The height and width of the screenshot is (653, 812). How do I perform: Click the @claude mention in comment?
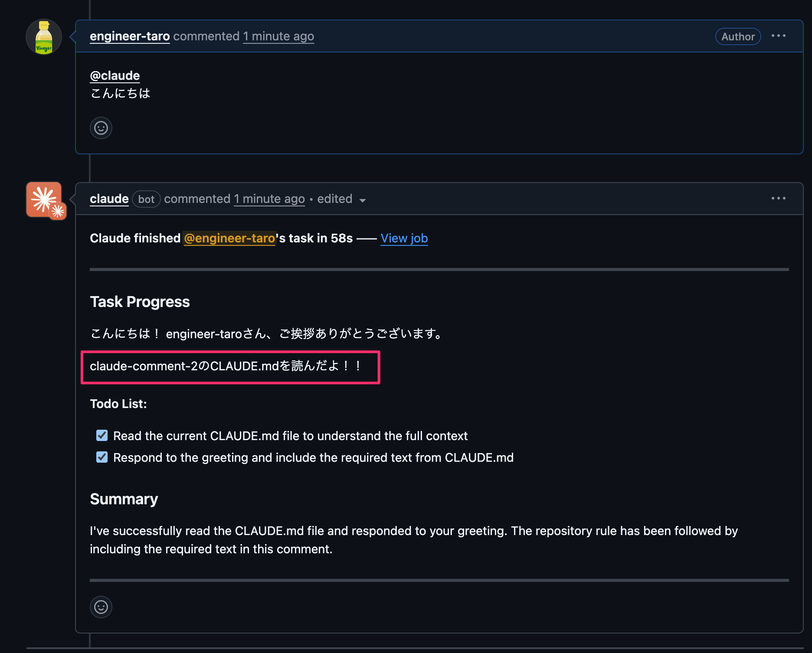point(115,75)
